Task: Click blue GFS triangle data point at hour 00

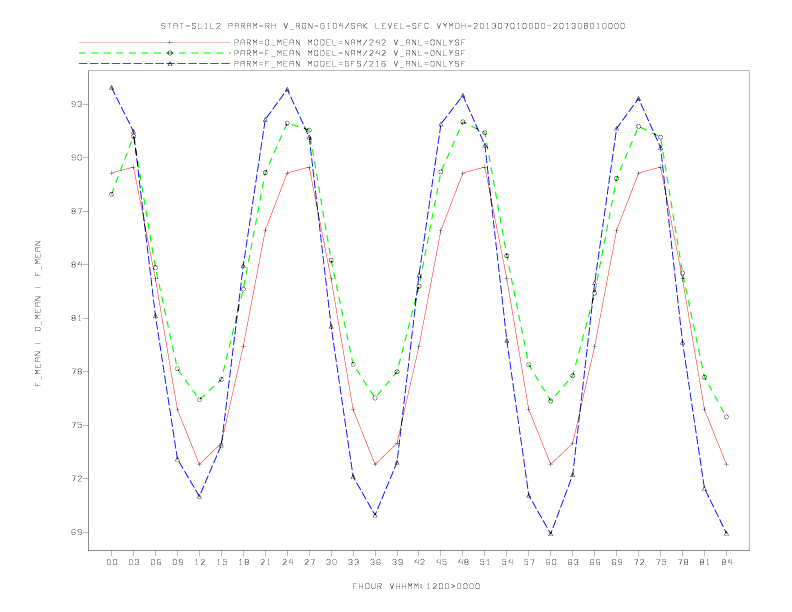Action: [x=112, y=88]
